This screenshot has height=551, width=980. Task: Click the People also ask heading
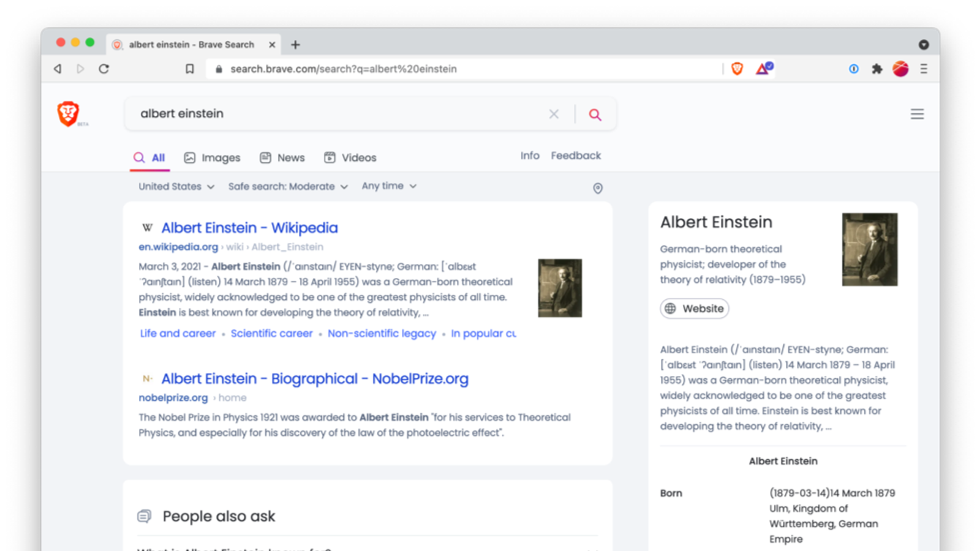pyautogui.click(x=219, y=516)
